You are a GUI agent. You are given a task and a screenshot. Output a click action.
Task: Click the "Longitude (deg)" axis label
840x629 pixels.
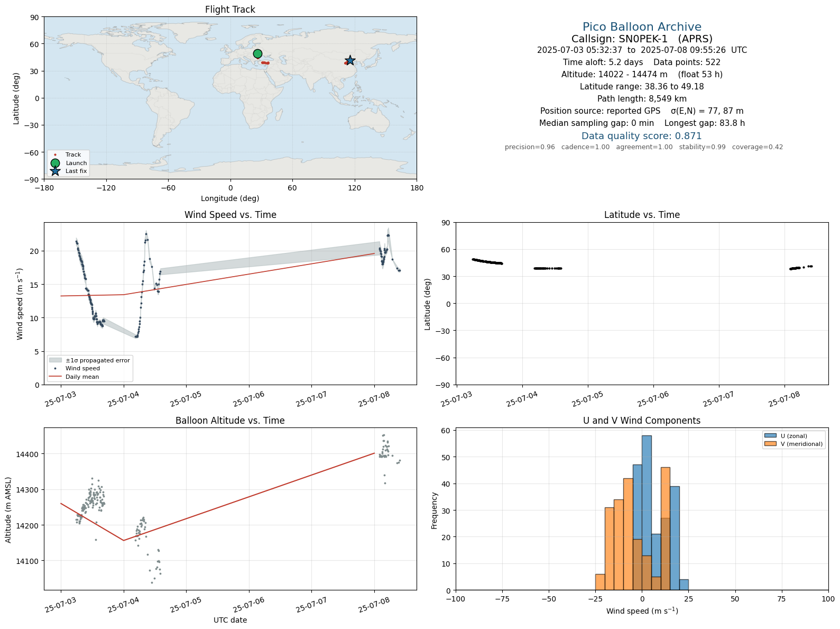tap(230, 198)
